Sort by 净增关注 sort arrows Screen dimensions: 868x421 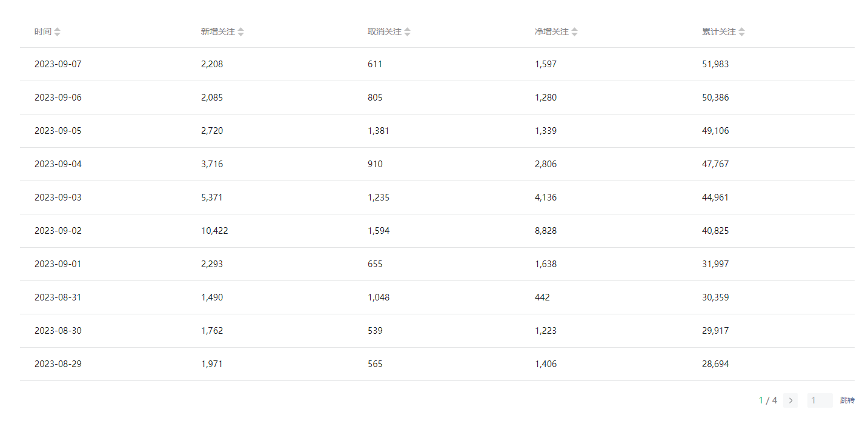tap(574, 32)
